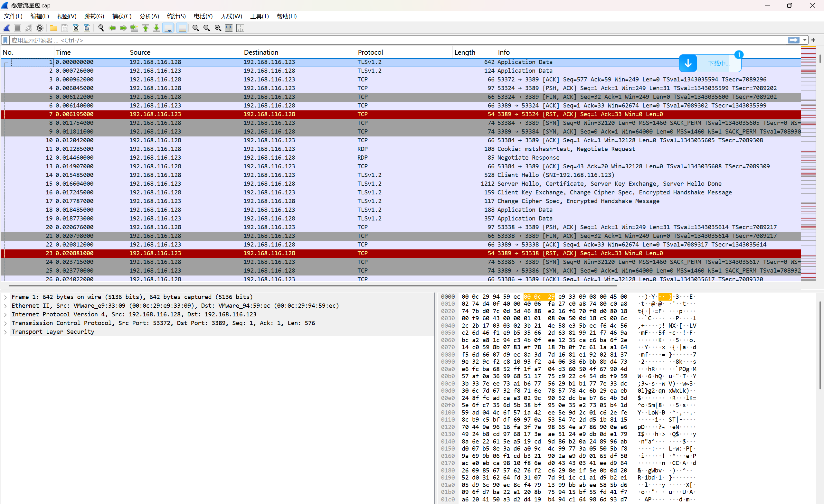This screenshot has height=504, width=824.
Task: Click the stop capture square icon
Action: tap(18, 28)
